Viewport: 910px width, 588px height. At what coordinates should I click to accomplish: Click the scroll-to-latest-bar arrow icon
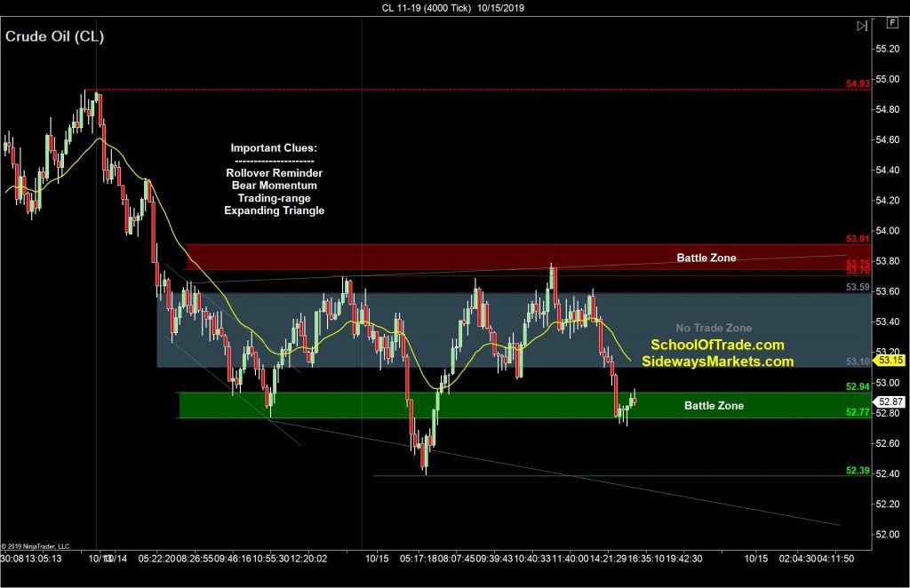pos(862,26)
